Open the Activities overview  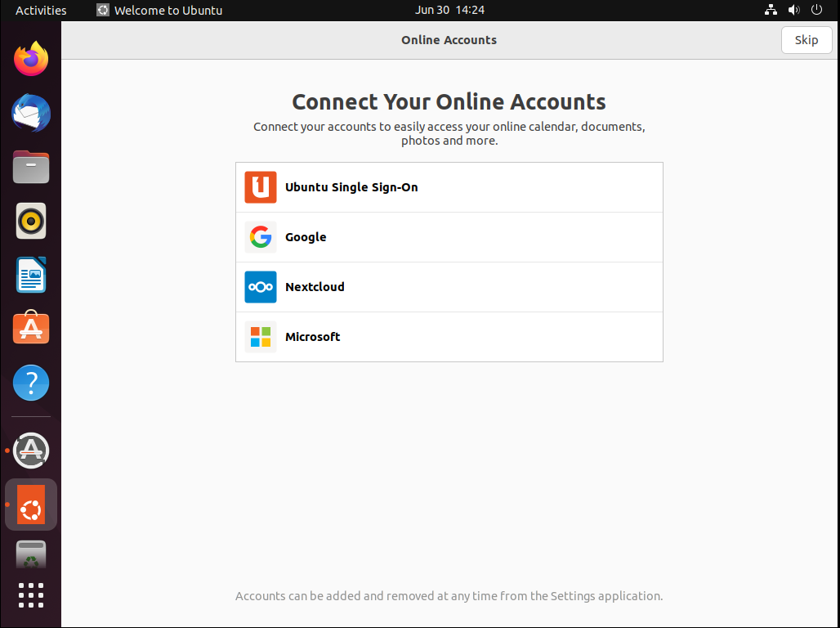[x=41, y=11]
